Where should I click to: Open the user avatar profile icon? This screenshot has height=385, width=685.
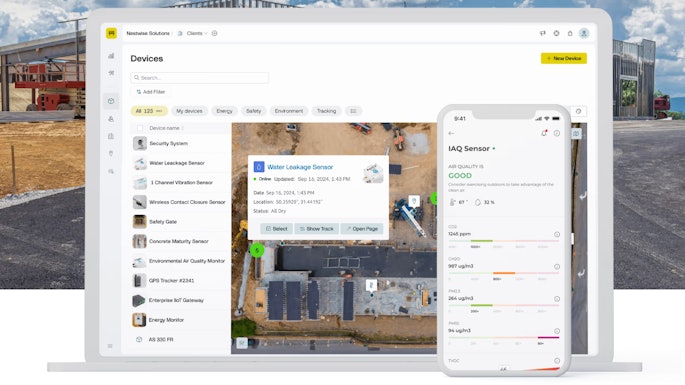click(x=584, y=33)
